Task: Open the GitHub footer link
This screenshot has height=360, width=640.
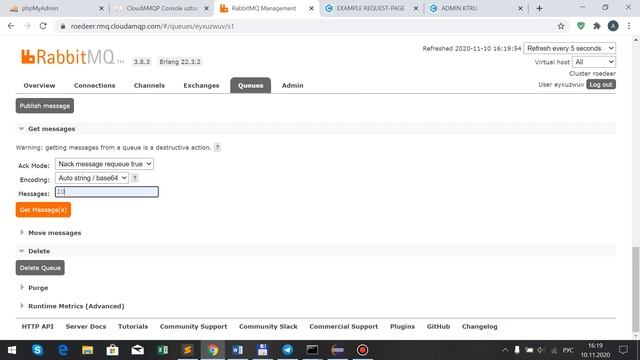Action: (438, 327)
